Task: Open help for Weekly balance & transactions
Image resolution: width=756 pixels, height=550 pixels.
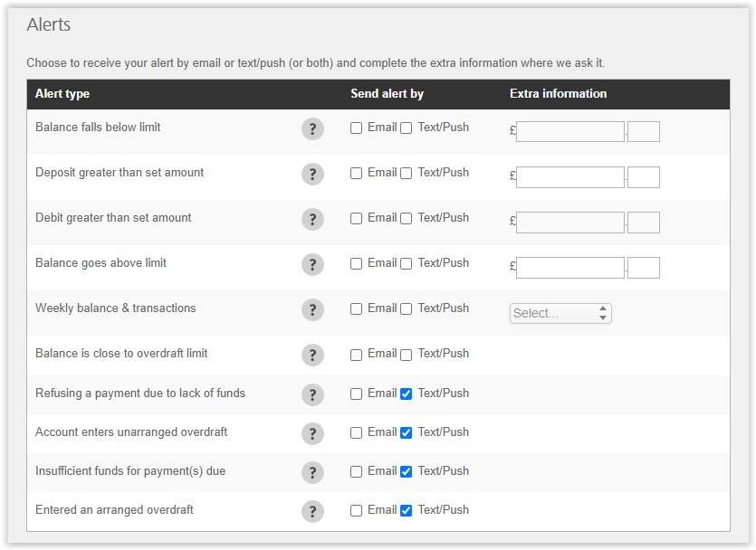Action: tap(312, 310)
